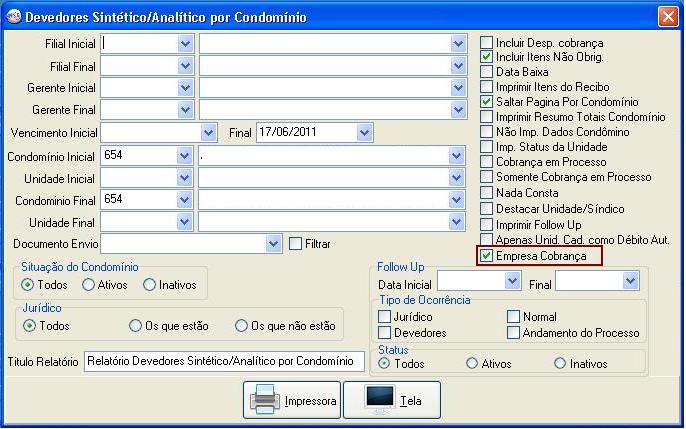Screen dimensions: 686x429
Task: Check the Filtrar checkbox
Action: tap(295, 243)
